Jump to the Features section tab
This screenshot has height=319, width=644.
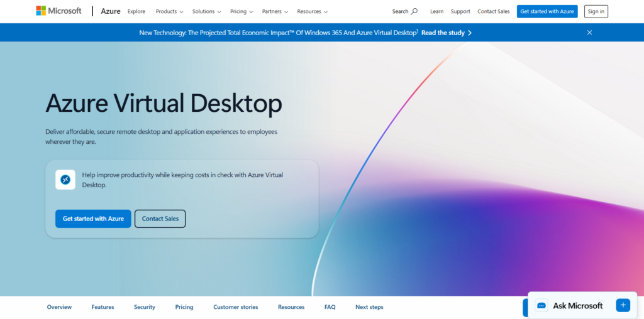click(103, 307)
